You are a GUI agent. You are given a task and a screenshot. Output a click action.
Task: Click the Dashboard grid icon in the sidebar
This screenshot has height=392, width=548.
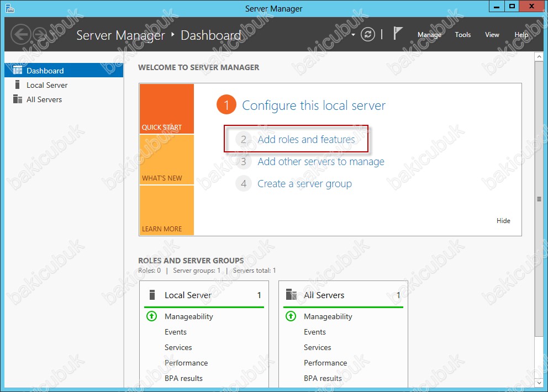pyautogui.click(x=18, y=70)
